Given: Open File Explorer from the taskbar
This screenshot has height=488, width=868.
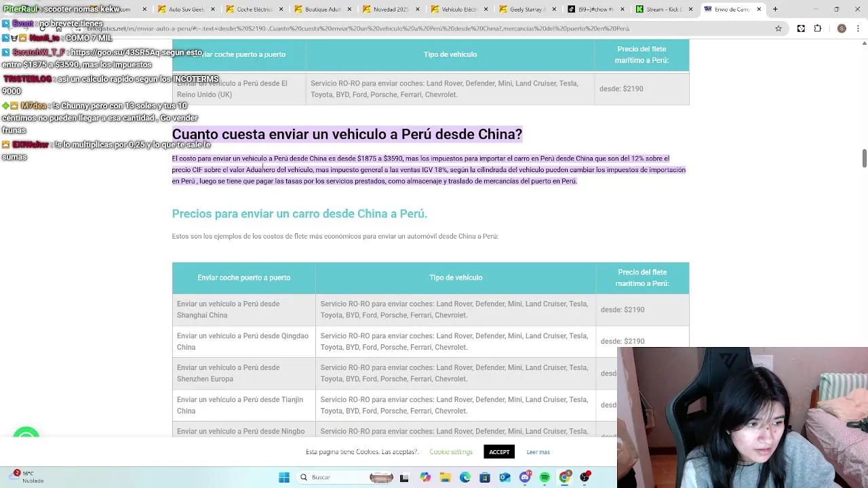Looking at the screenshot, I should pyautogui.click(x=445, y=477).
